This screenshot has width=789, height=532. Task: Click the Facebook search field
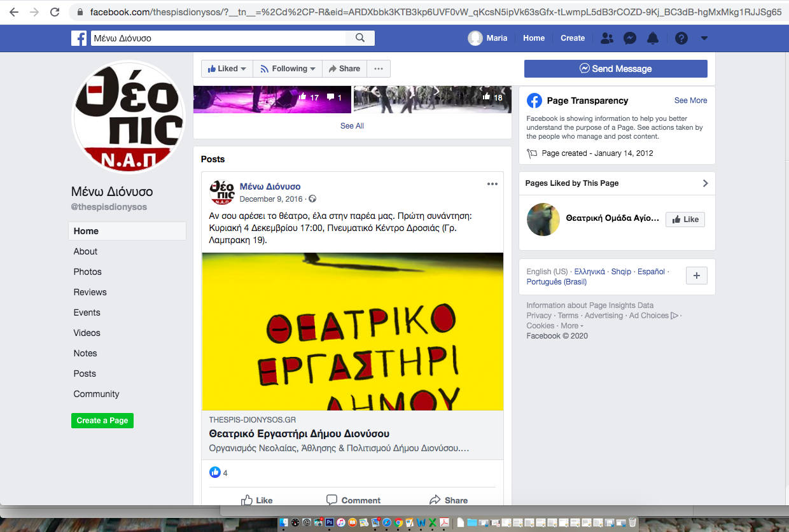click(x=218, y=38)
